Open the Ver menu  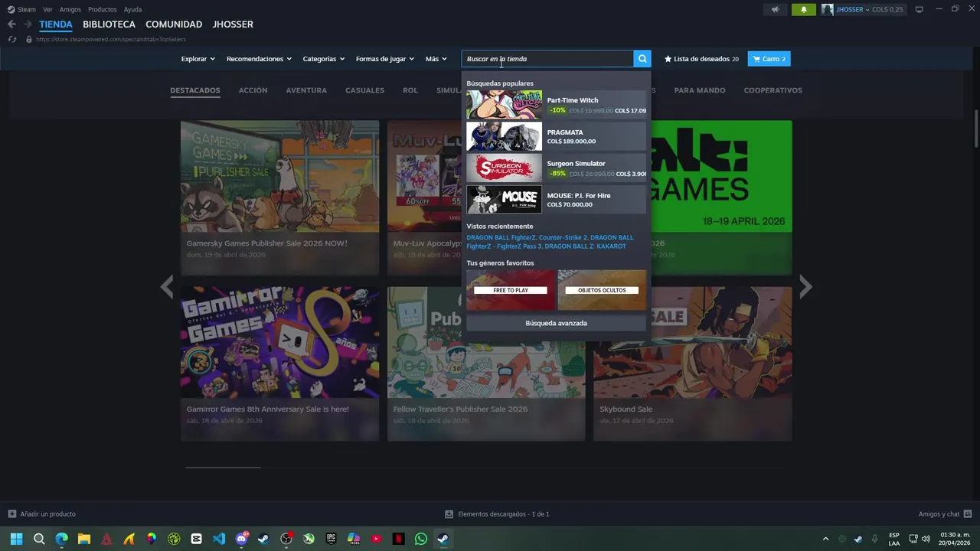coord(47,9)
